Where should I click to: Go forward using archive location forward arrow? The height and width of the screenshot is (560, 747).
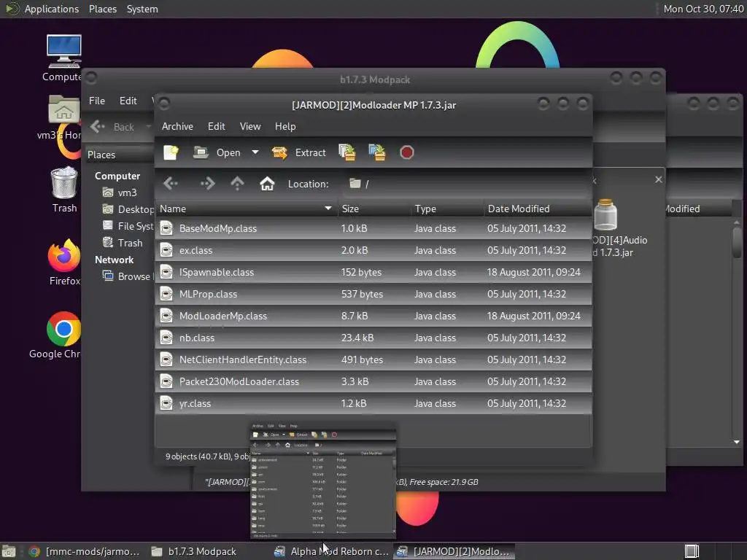point(207,183)
